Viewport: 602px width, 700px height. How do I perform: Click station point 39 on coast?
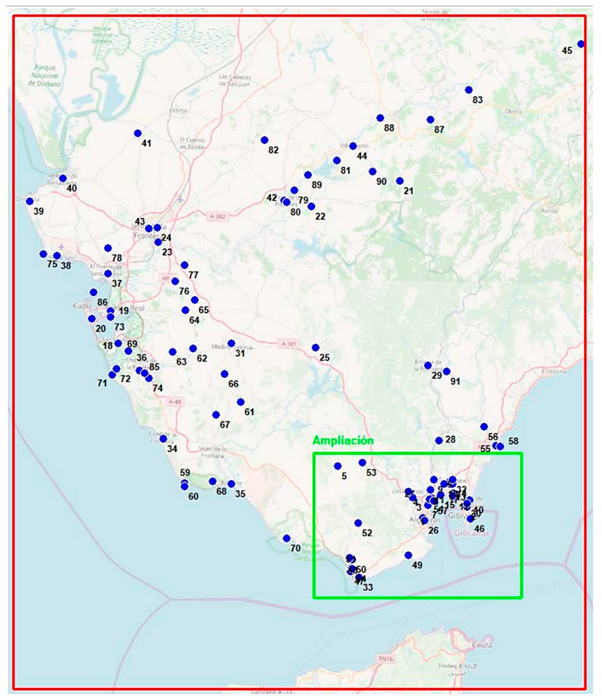click(x=30, y=201)
